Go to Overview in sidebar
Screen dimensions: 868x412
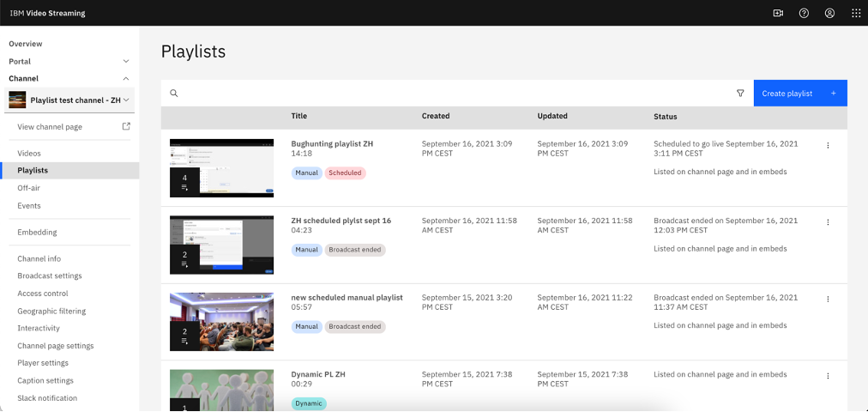point(26,44)
